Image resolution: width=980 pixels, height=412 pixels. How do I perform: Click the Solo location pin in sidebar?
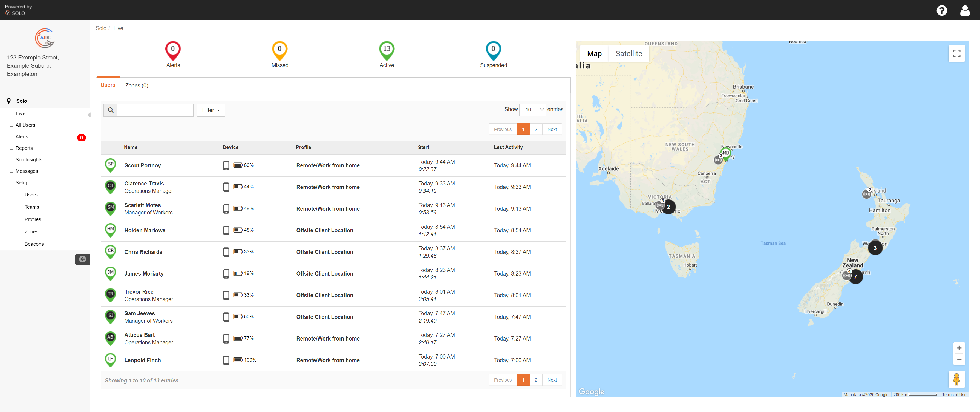click(x=9, y=101)
